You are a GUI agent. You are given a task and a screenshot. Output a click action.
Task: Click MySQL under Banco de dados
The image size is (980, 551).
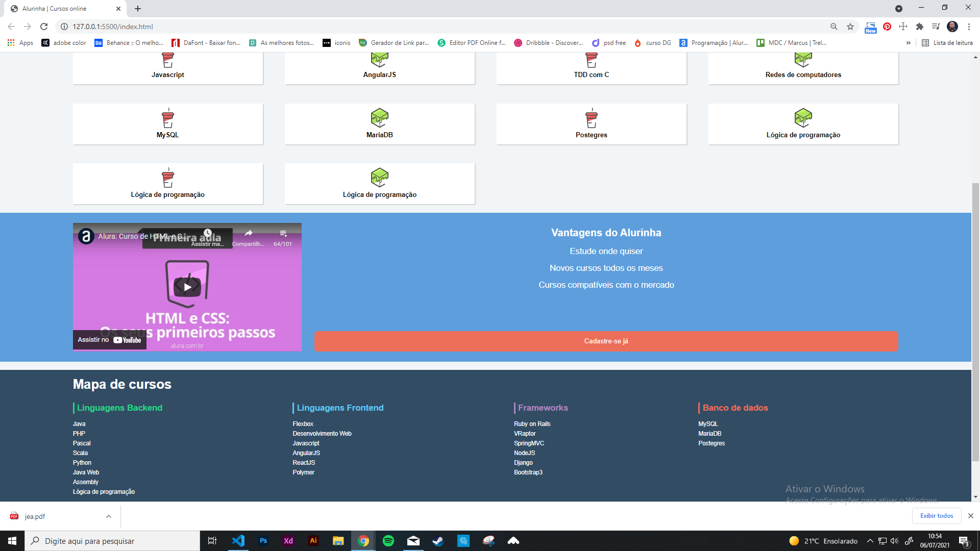click(707, 423)
